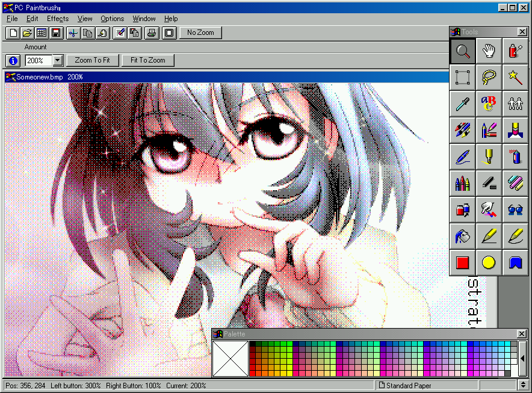Choose the crossed brushes tool

462,131
